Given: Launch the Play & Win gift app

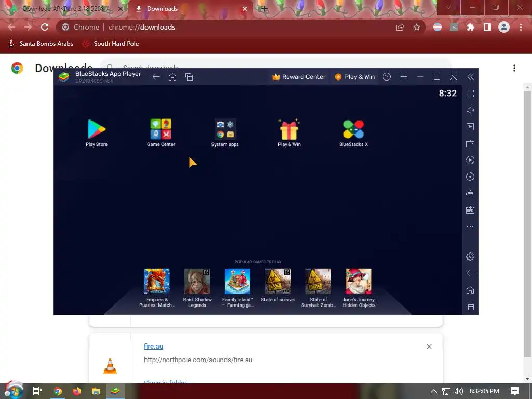Looking at the screenshot, I should pyautogui.click(x=289, y=129).
